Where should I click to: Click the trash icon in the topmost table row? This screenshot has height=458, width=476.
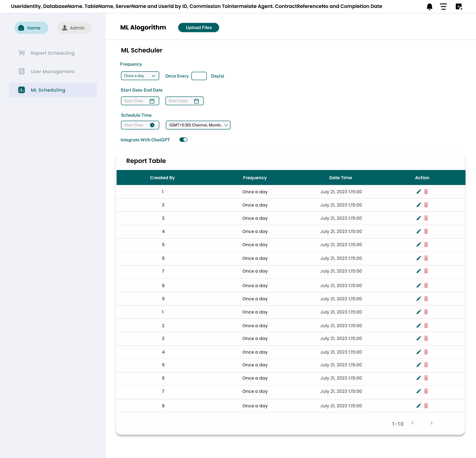tap(426, 192)
